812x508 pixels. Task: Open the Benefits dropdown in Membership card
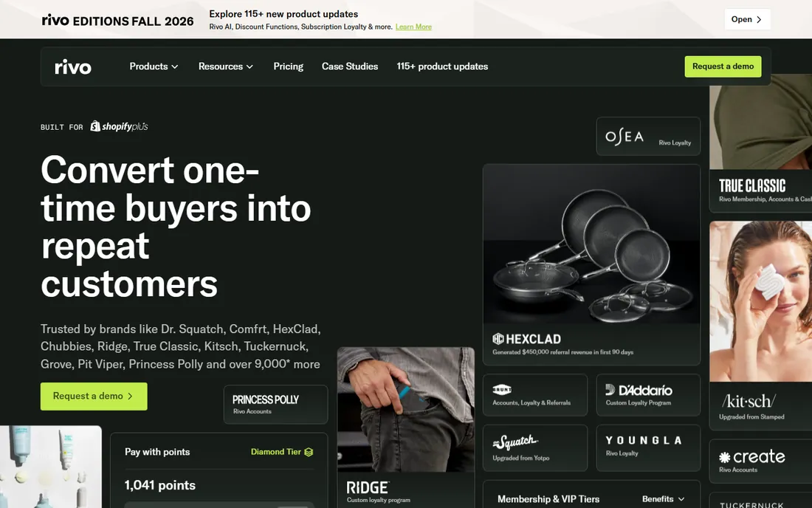664,499
